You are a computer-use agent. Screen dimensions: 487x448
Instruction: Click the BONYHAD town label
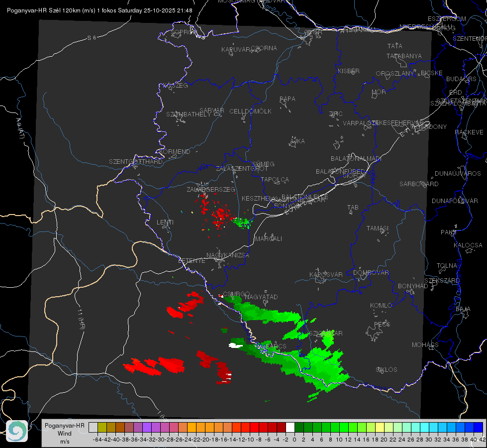(x=413, y=286)
